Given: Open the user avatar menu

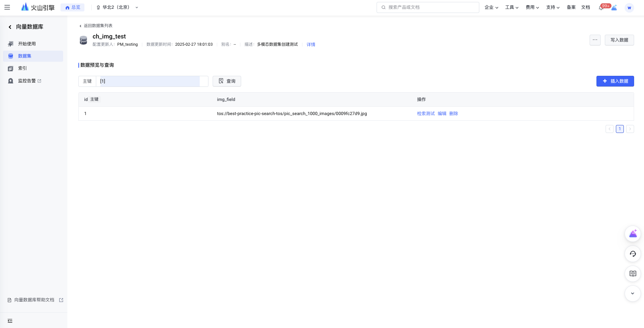Looking at the screenshot, I should tap(629, 8).
